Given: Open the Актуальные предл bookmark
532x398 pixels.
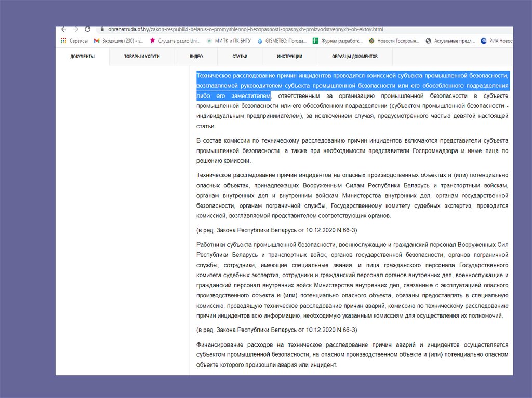Looking at the screenshot, I should tap(450, 40).
